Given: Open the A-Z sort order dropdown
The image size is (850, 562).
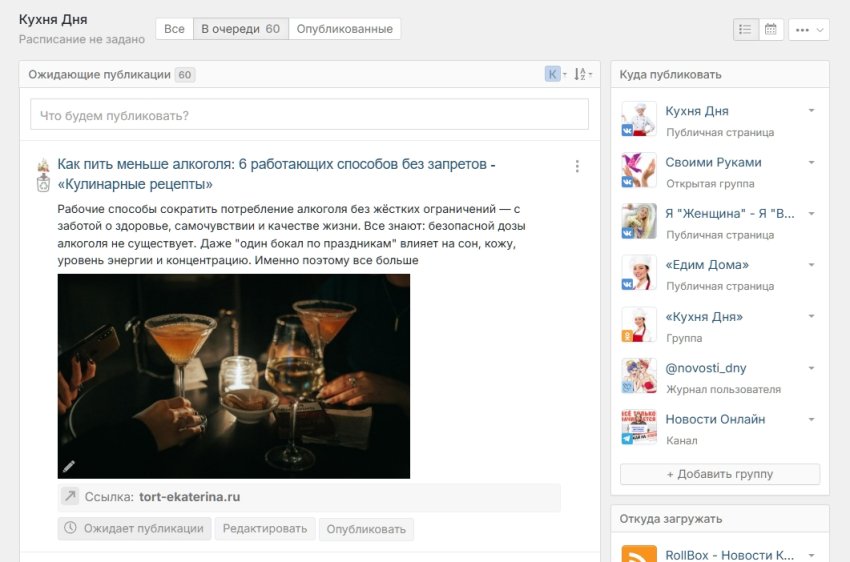Looking at the screenshot, I should [x=583, y=75].
